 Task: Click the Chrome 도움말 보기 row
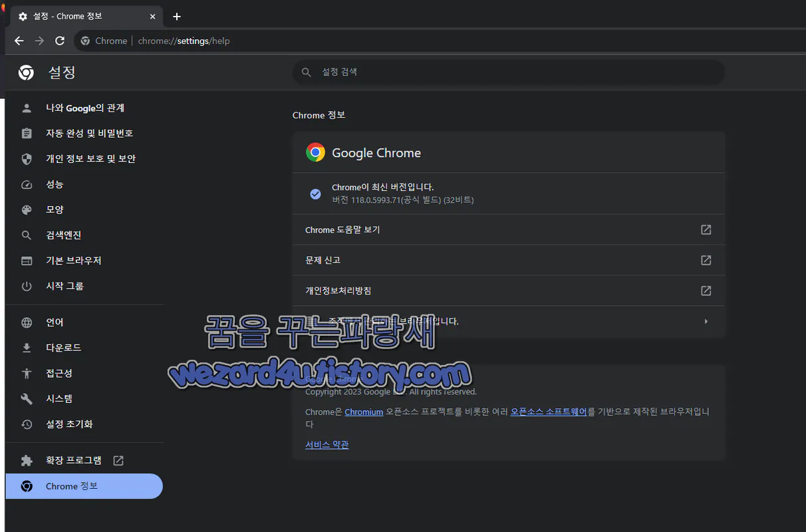tap(509, 229)
